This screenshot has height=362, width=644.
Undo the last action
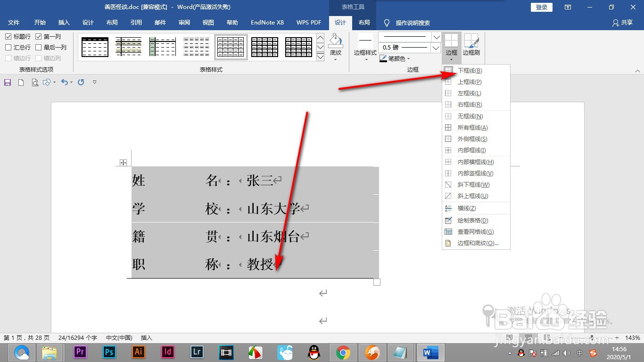pyautogui.click(x=65, y=82)
